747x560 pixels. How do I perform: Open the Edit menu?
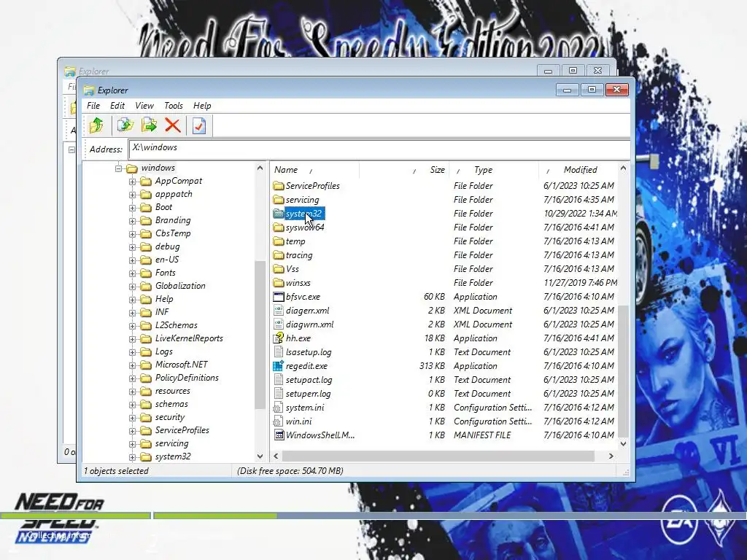(117, 106)
